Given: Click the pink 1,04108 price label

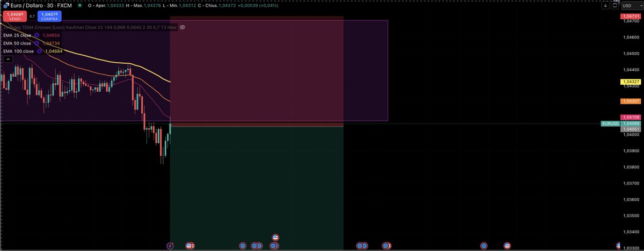Looking at the screenshot, I should [x=631, y=117].
